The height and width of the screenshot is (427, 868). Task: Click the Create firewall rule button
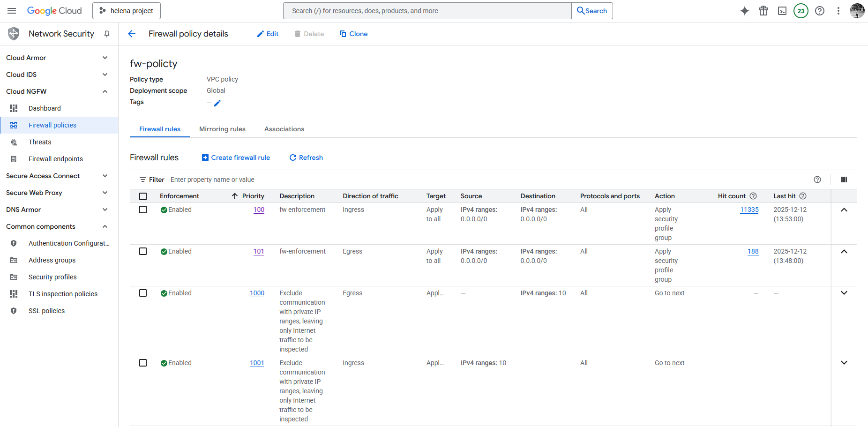pyautogui.click(x=236, y=157)
